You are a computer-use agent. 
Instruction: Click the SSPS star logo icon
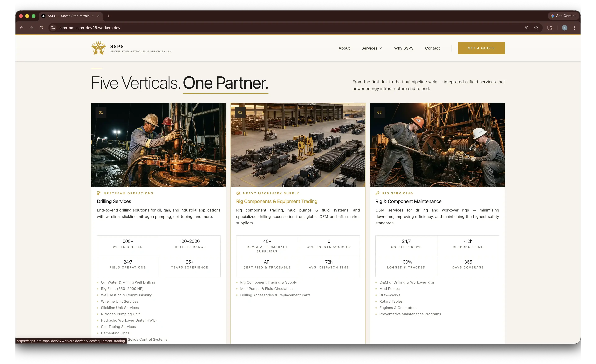[98, 48]
